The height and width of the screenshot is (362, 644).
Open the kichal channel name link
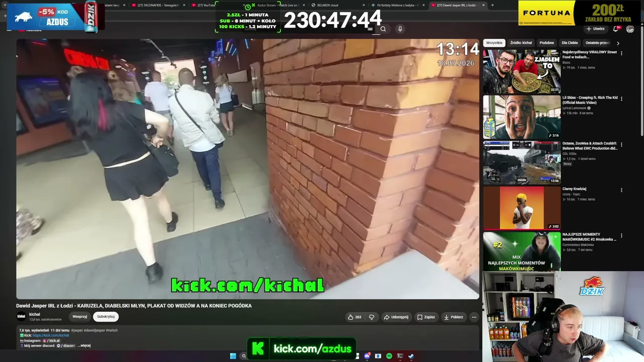35,314
